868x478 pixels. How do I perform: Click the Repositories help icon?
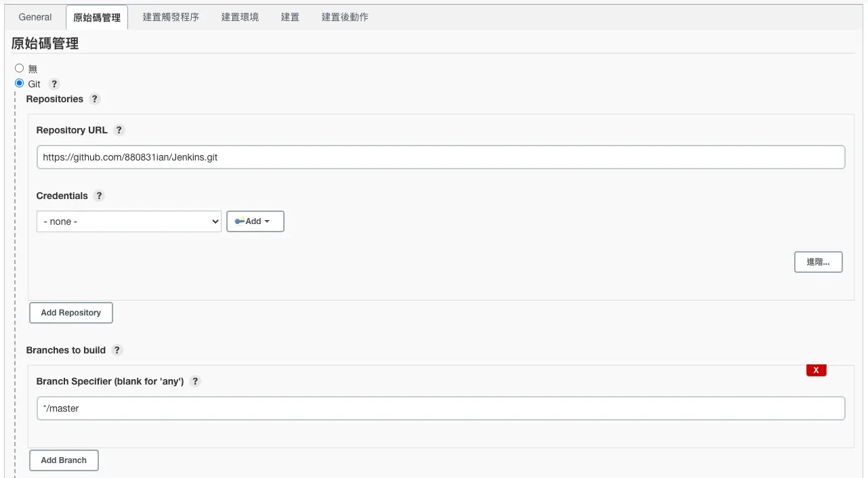pyautogui.click(x=94, y=99)
